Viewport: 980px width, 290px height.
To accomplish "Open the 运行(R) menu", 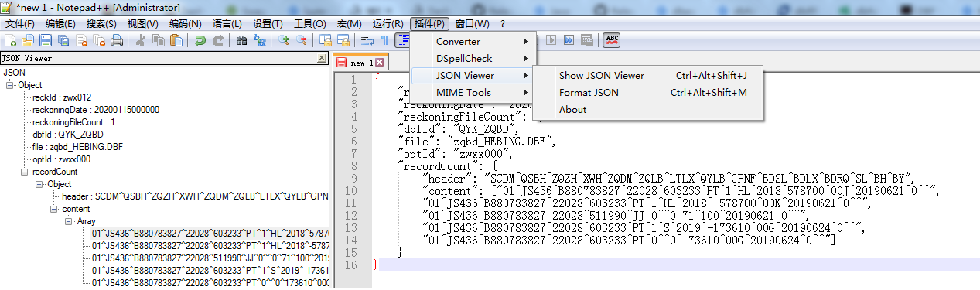I will pos(388,24).
